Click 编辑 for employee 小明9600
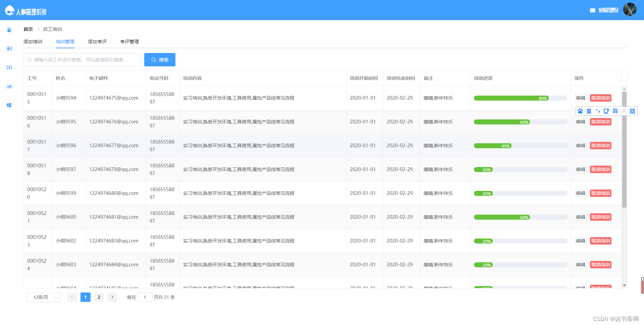The image size is (644, 325). pos(581,217)
